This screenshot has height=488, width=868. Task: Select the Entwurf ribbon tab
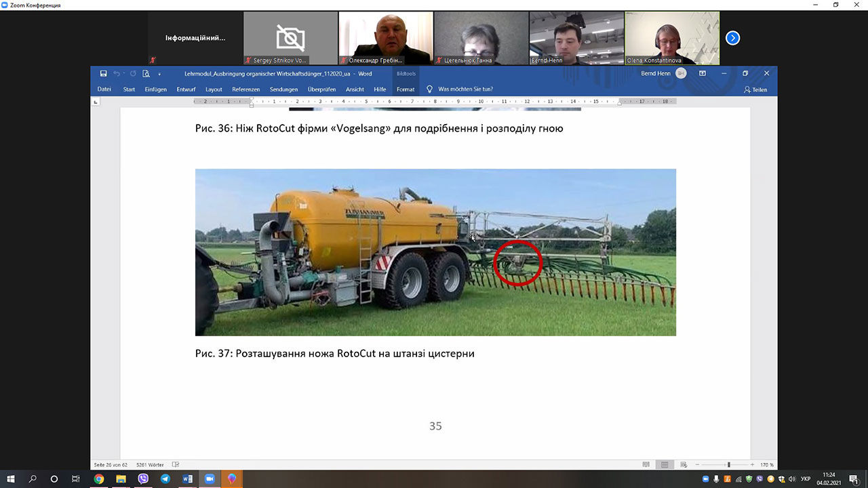(186, 89)
